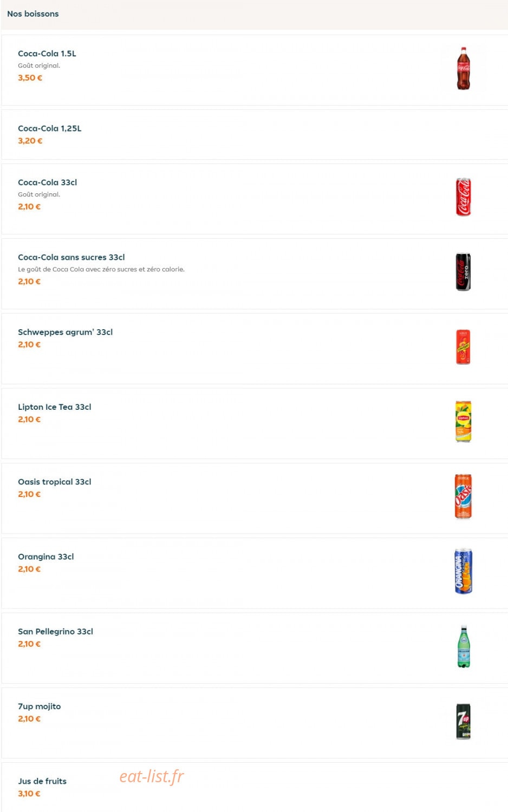This screenshot has height=812, width=508.
Task: Click the black Coca-Cola Zero can image
Action: pos(463,272)
